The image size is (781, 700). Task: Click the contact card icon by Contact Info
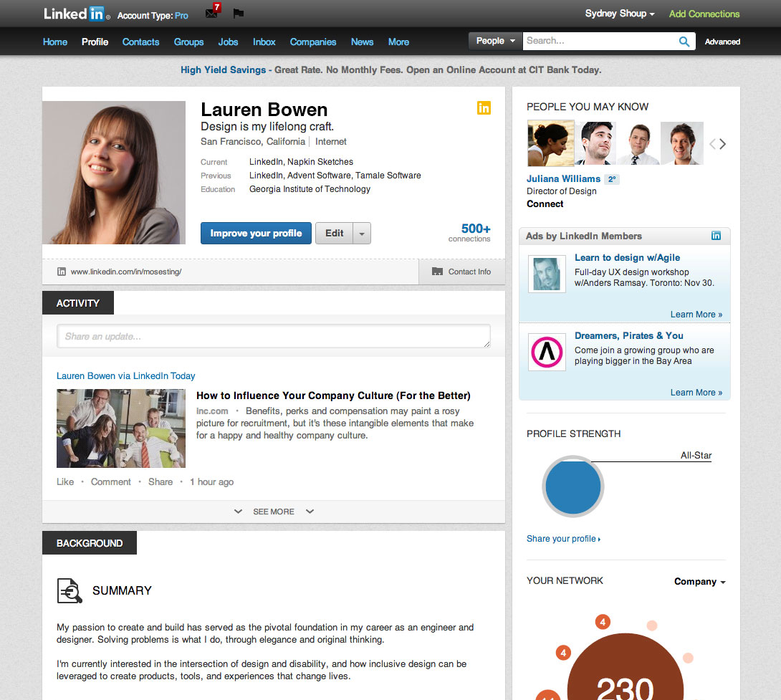(437, 272)
